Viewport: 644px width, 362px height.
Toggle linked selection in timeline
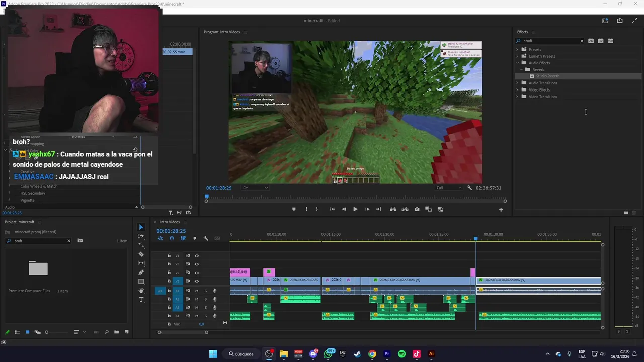tap(183, 238)
